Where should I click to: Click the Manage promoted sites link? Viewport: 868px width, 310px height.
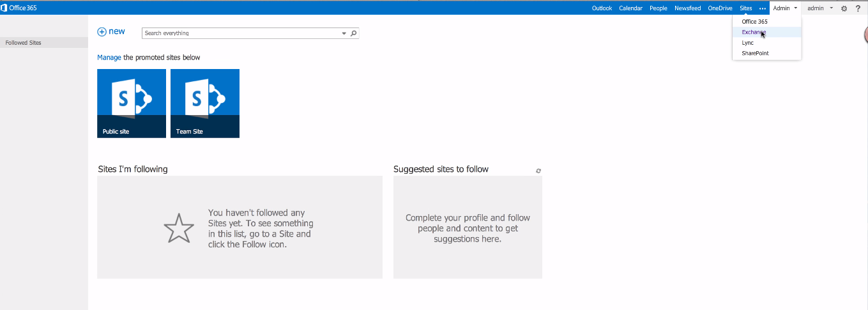coord(109,58)
